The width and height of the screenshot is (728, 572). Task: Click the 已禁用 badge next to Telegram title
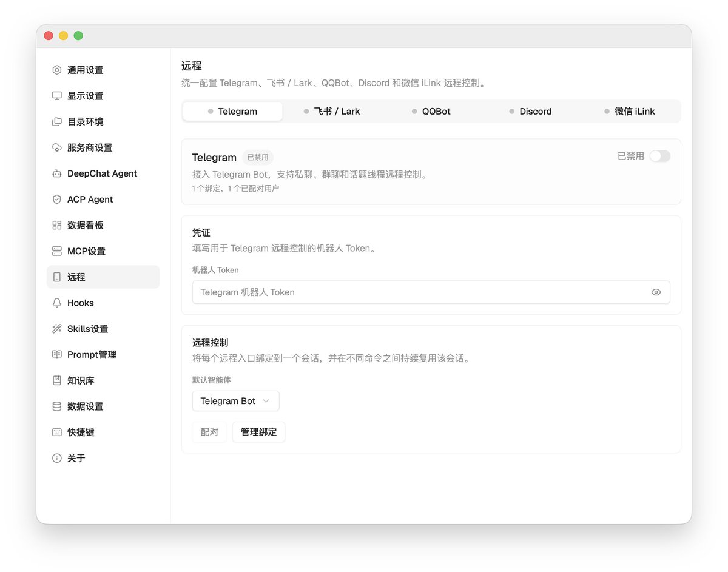pos(258,157)
